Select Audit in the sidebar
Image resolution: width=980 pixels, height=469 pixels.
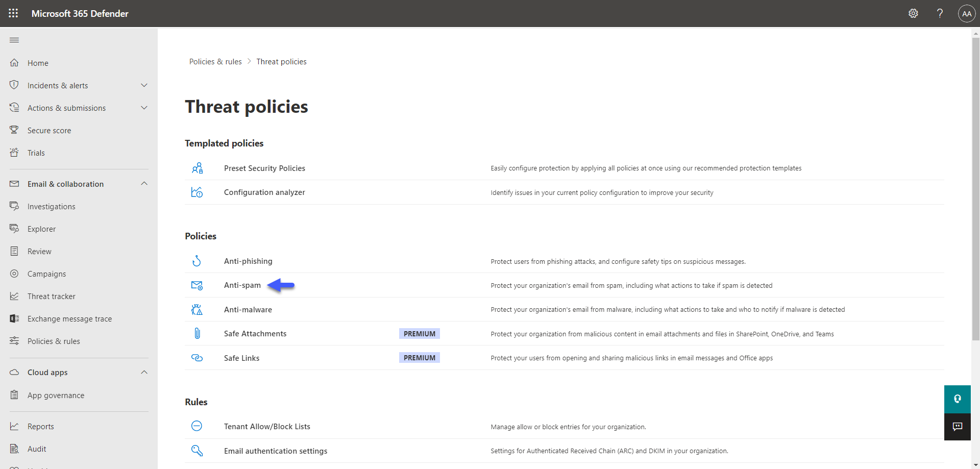click(x=37, y=449)
